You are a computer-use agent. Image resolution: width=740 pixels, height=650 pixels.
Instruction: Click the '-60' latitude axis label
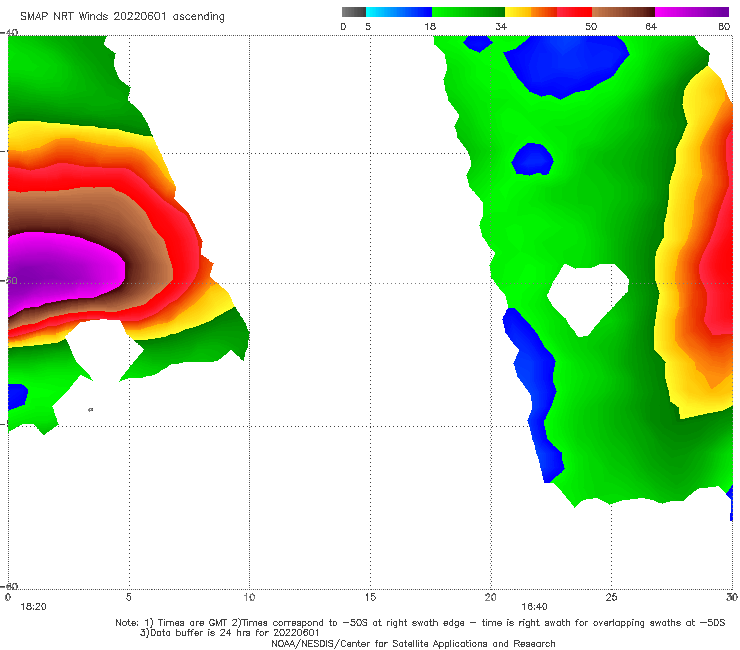pyautogui.click(x=9, y=586)
